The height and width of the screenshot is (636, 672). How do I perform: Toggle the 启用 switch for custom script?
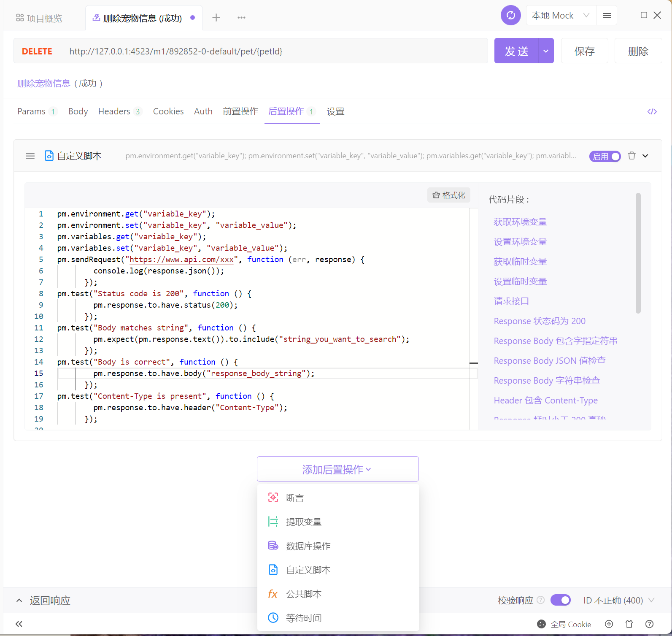click(x=605, y=156)
